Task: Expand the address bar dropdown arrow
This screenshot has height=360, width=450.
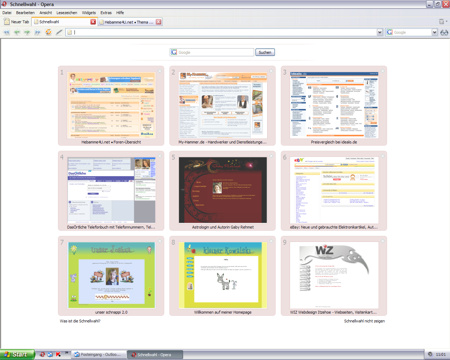Action: [380, 32]
